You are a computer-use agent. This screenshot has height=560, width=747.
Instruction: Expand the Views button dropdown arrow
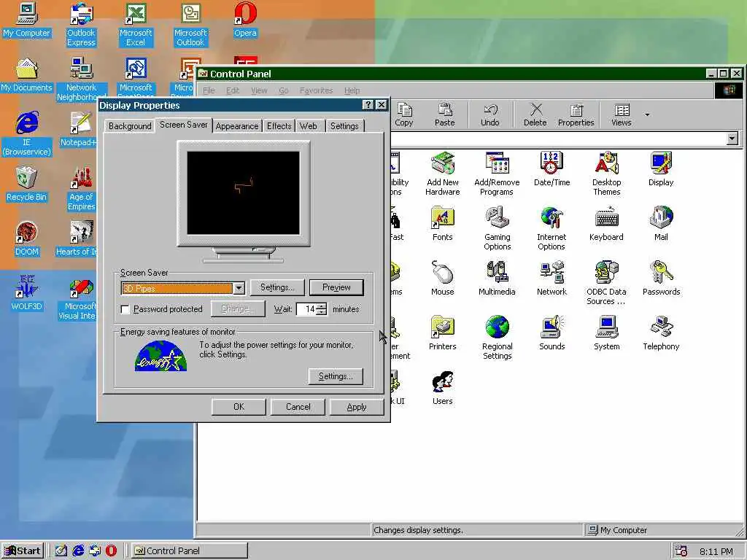(x=647, y=114)
